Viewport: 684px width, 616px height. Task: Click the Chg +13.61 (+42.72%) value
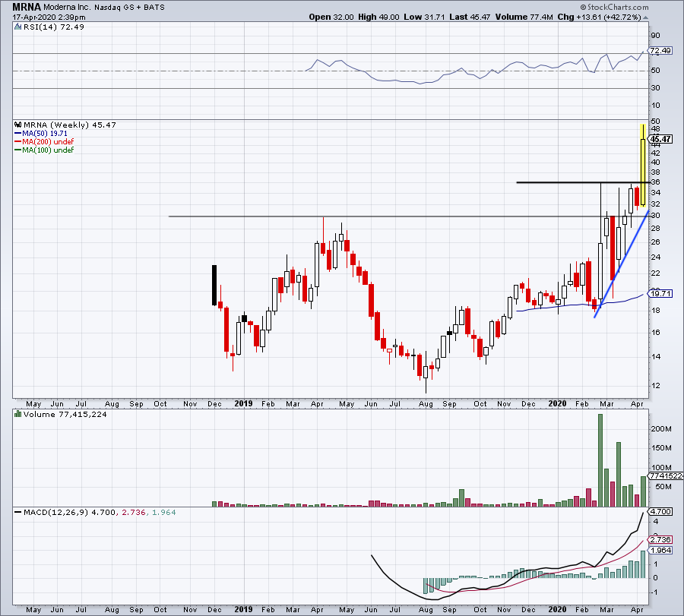point(600,17)
